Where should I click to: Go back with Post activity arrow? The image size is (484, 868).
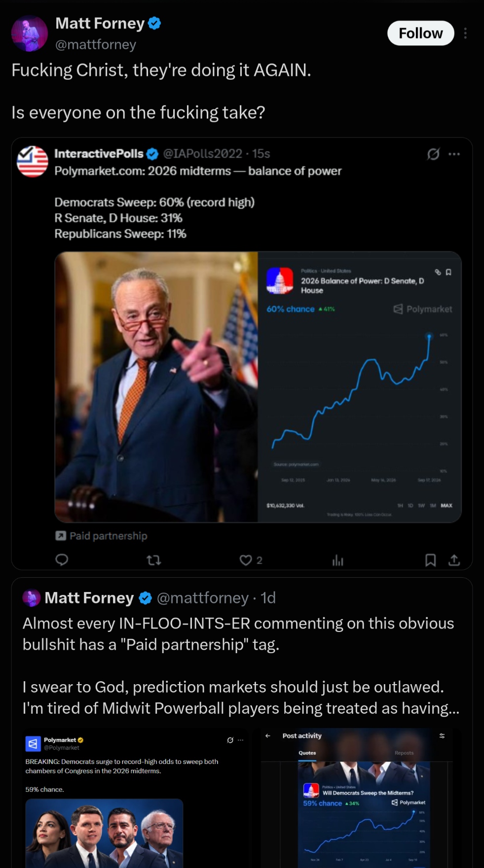tap(268, 736)
